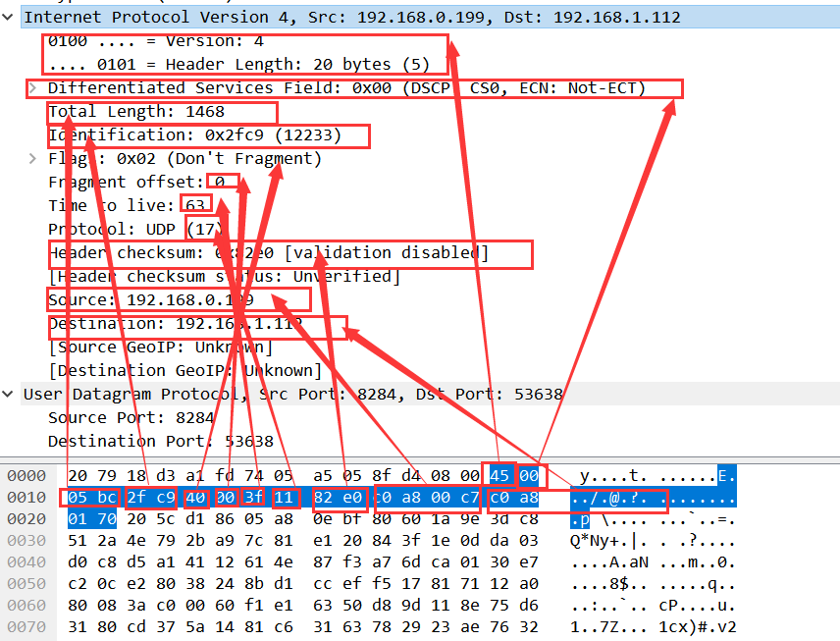Click ASCII text A.aN in row 0040
Viewport: 840px width, 641px height.
coord(629,562)
